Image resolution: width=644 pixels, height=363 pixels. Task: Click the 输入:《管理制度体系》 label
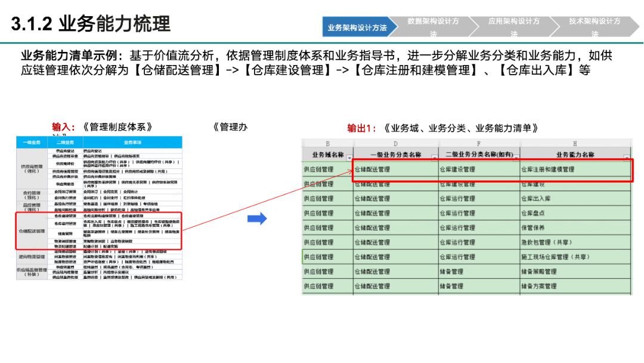point(103,127)
